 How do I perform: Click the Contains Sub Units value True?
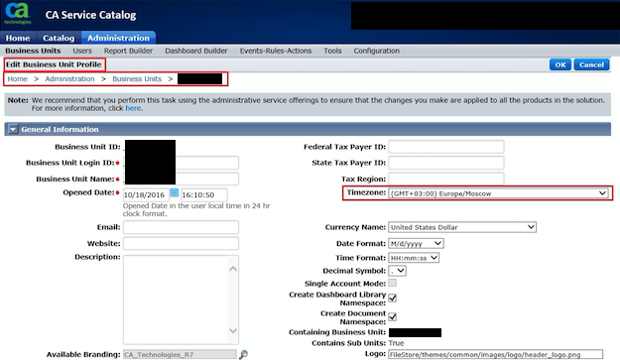coord(396,343)
